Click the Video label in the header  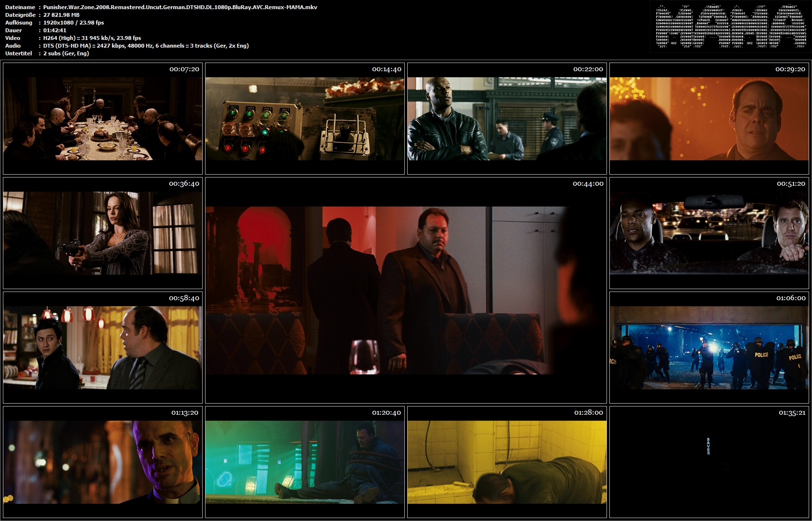point(13,38)
